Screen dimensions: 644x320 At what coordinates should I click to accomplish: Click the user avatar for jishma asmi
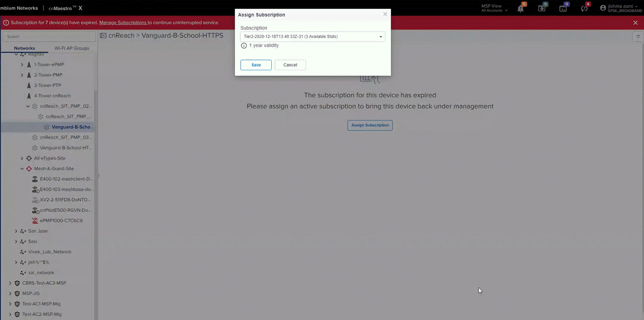click(603, 8)
